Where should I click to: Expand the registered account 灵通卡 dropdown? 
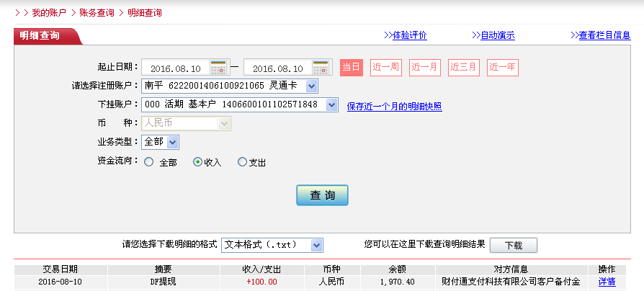click(311, 86)
